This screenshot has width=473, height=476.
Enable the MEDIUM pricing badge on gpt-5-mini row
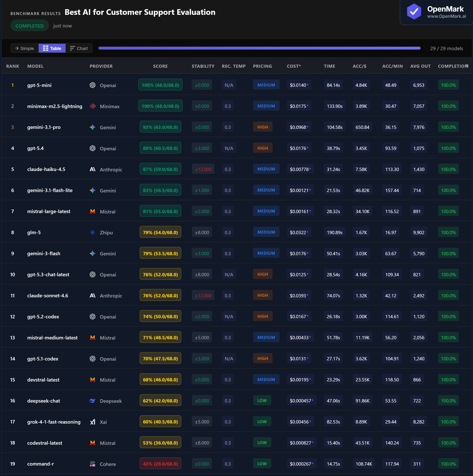(x=266, y=85)
